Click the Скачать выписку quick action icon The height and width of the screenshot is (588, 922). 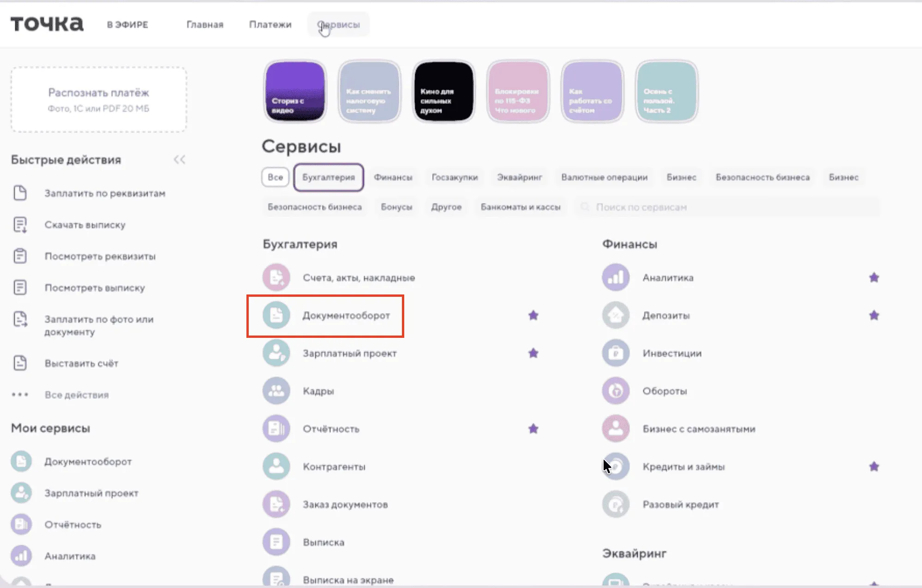coord(20,225)
